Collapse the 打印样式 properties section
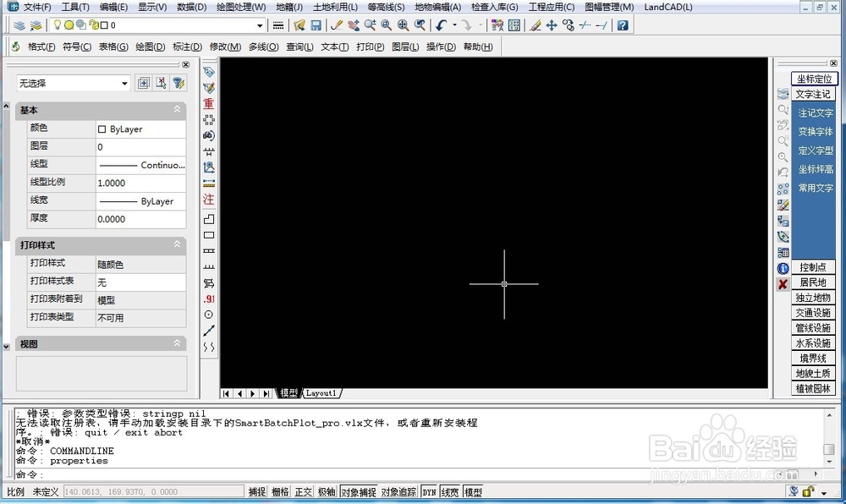The width and height of the screenshot is (846, 504). 177,244
